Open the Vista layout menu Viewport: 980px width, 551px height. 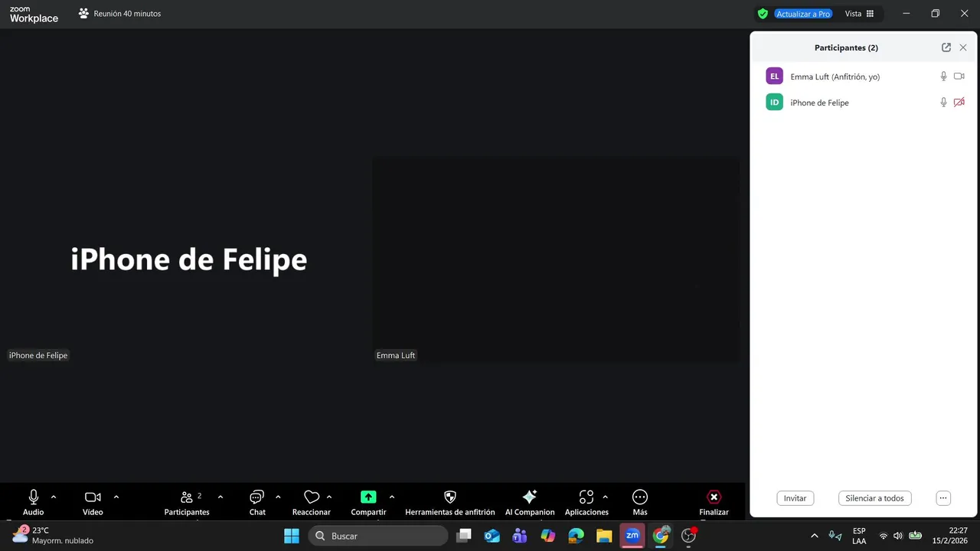click(x=859, y=14)
